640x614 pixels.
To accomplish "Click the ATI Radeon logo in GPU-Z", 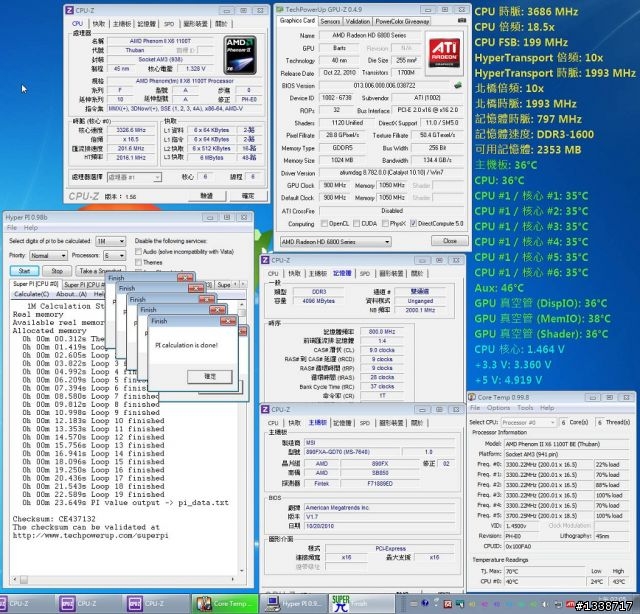I will [x=444, y=53].
